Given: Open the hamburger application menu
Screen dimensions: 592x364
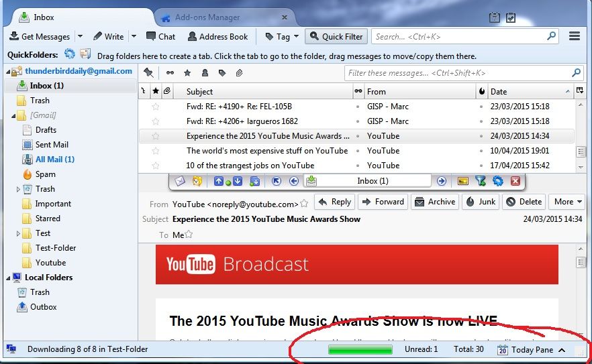Looking at the screenshot, I should point(575,36).
